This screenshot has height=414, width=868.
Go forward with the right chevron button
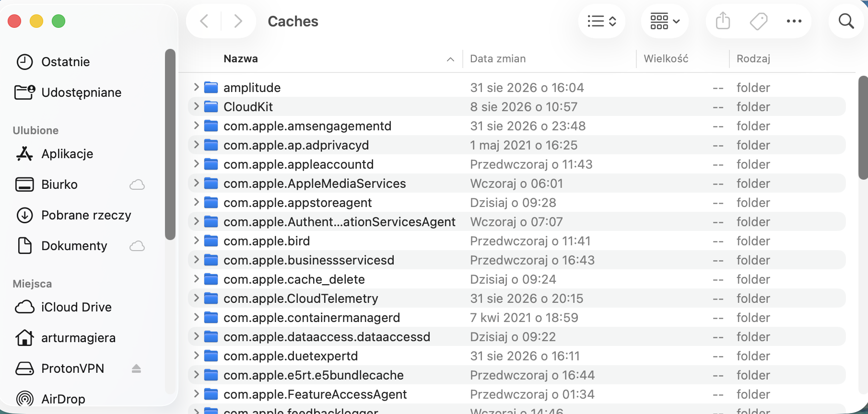238,21
